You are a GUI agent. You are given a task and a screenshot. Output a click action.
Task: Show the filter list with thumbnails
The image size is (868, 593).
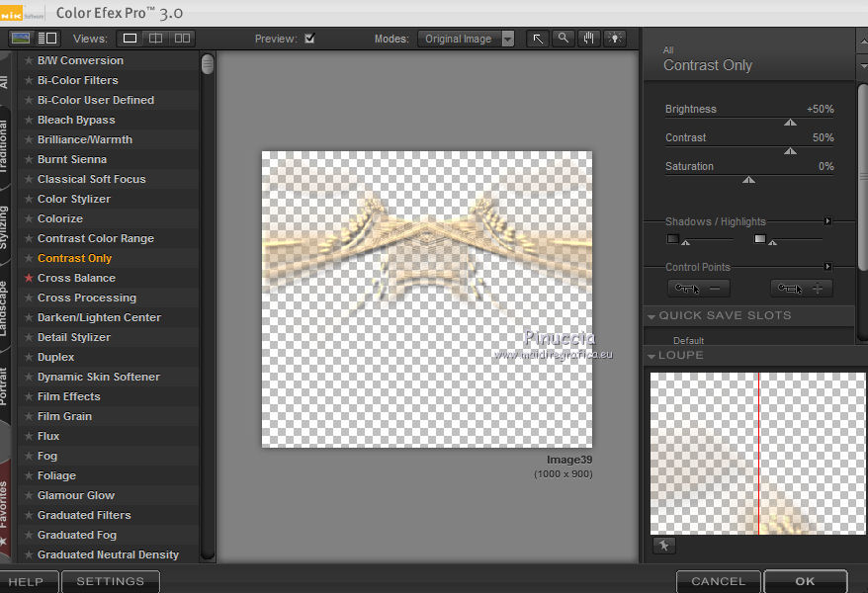[21, 39]
